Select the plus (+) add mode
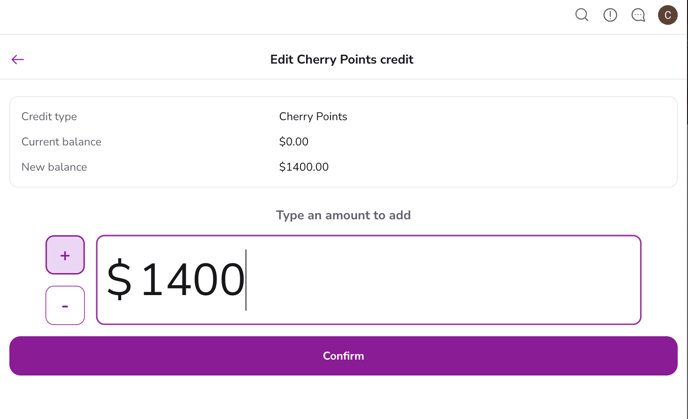The image size is (688, 419). pyautogui.click(x=65, y=255)
